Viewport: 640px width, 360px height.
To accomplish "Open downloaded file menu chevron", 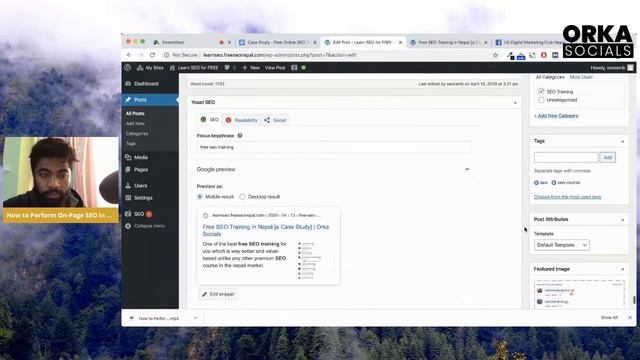I will coord(196,318).
